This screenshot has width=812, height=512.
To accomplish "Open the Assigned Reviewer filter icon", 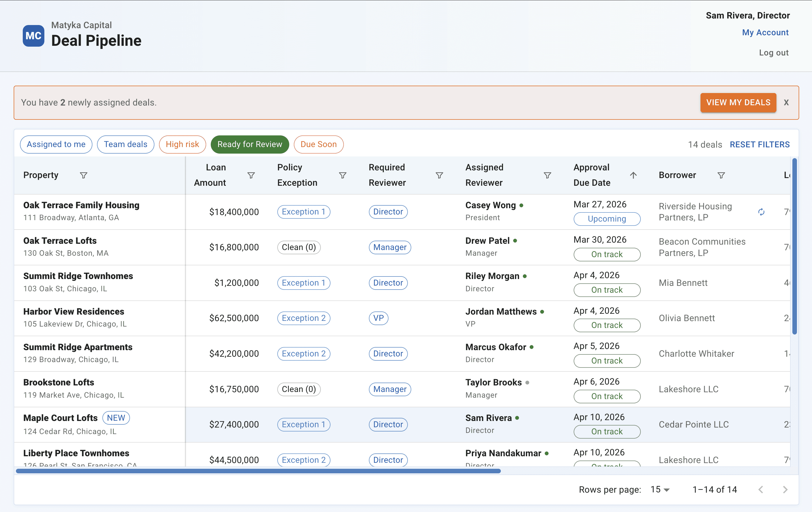I will (x=547, y=175).
